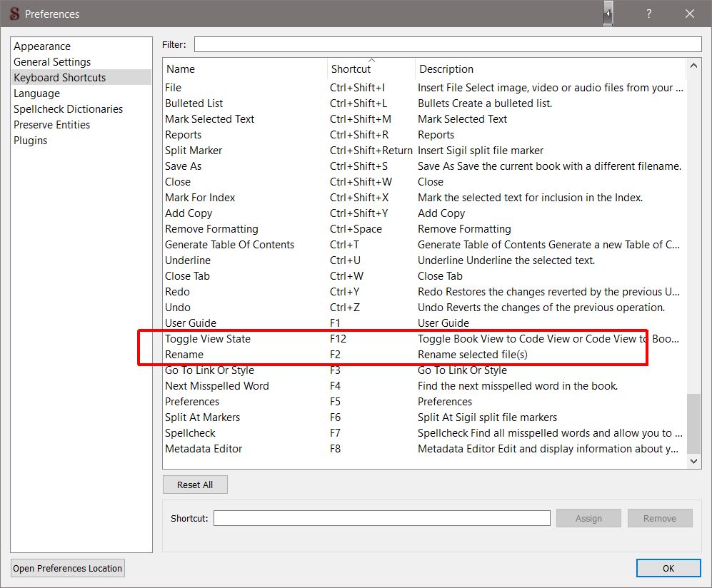Click the Ctrl+Shift+Return shortcut cell

pyautogui.click(x=371, y=150)
